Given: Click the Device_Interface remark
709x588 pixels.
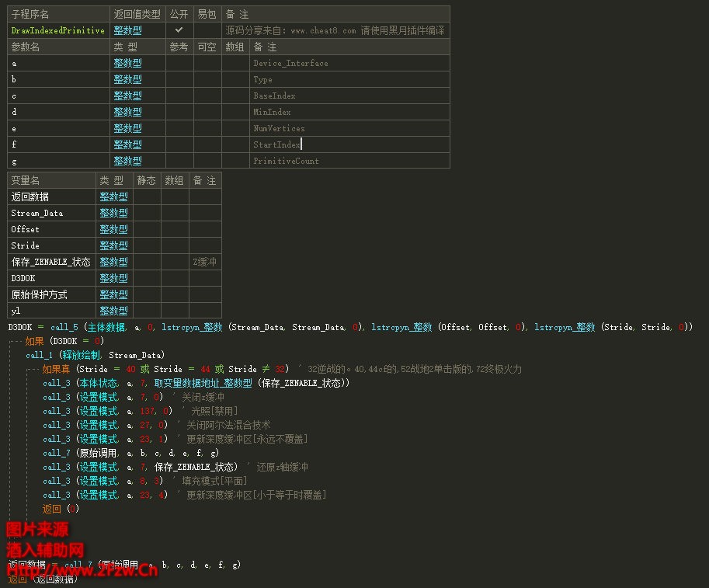Looking at the screenshot, I should [290, 63].
